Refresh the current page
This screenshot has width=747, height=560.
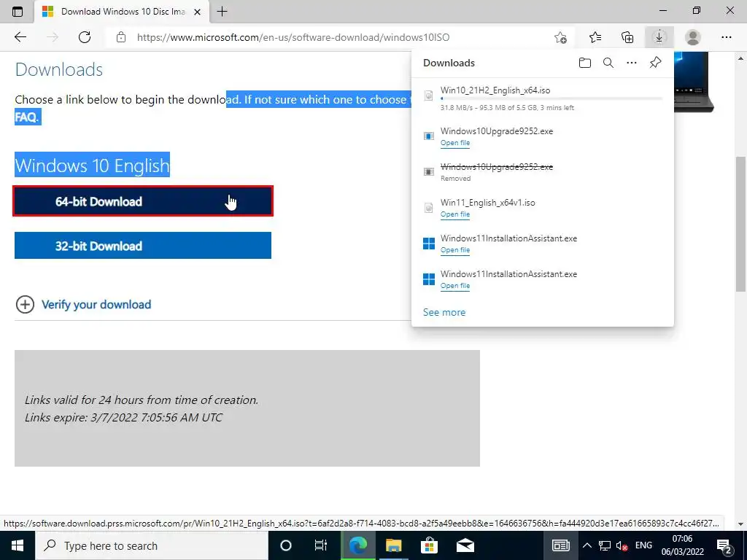tap(85, 37)
